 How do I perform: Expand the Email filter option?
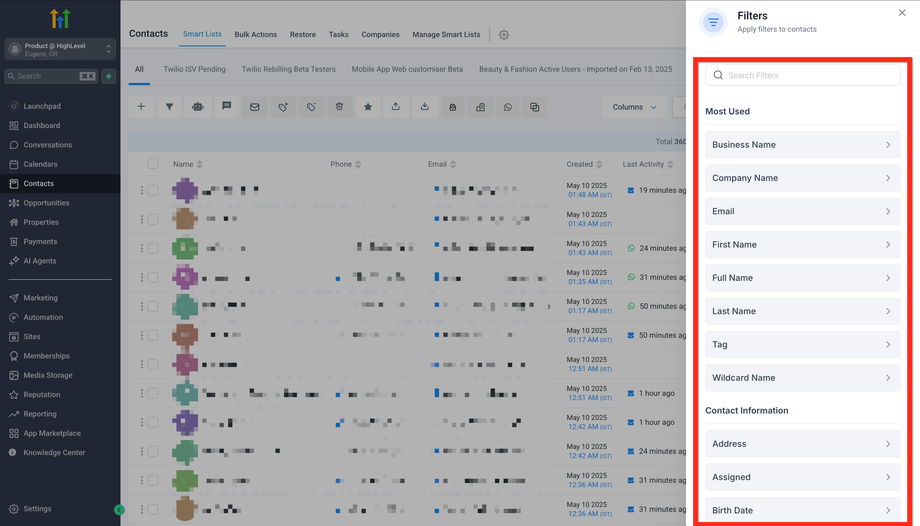802,211
